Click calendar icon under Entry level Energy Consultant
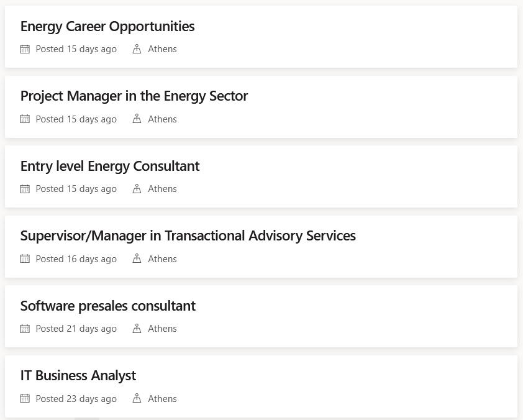Viewport: 523px width, 420px height. (x=25, y=189)
